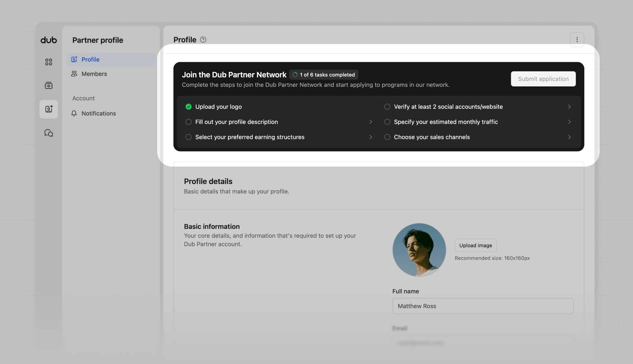This screenshot has height=364, width=633.
Task: Click the profile avatar photo
Action: pyautogui.click(x=419, y=250)
